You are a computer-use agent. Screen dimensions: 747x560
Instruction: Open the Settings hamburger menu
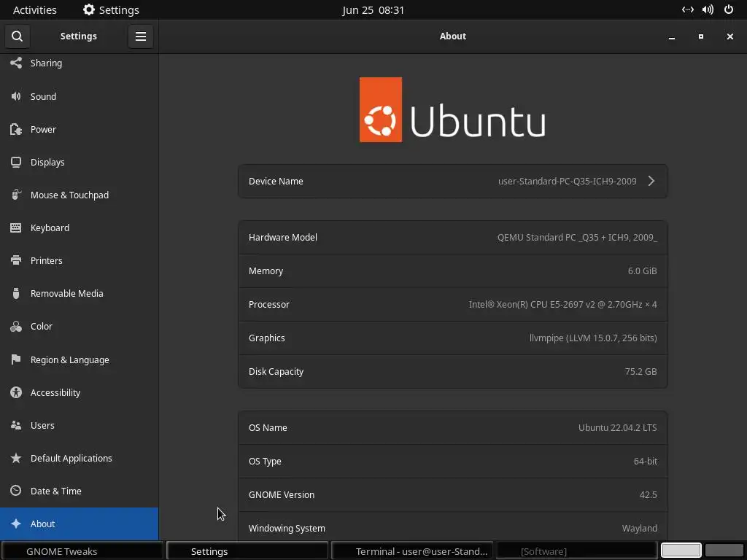click(141, 36)
